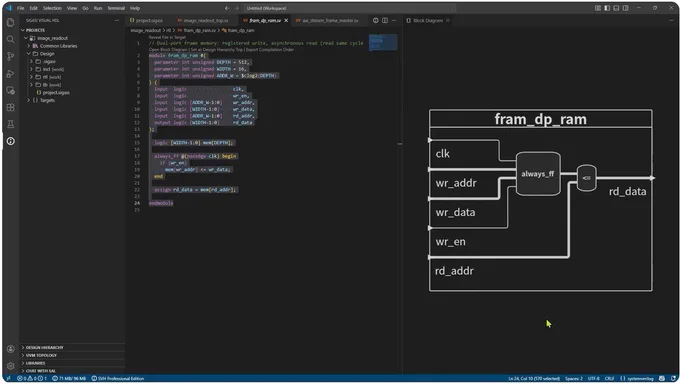Open project.sigasi file in the tree
680x384 pixels.
(x=56, y=92)
